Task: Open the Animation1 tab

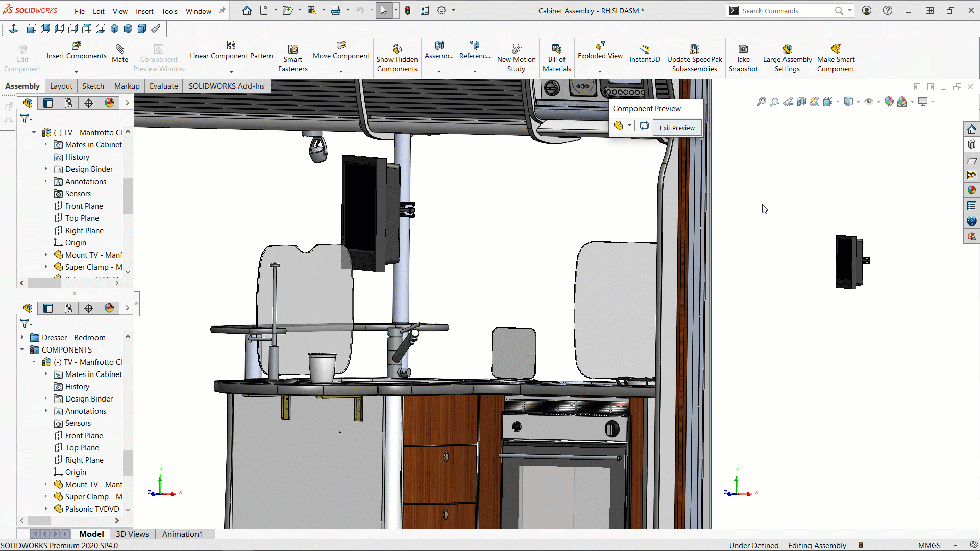Action: 182,534
